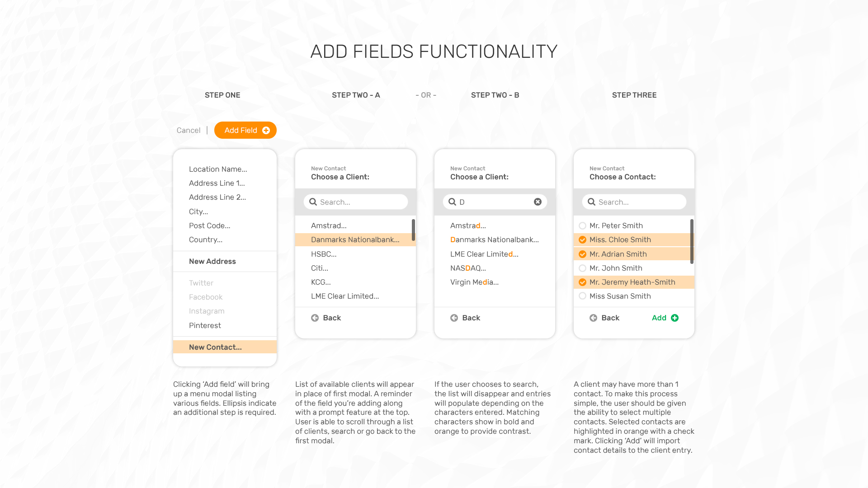Click the magnifier icon in contact search field
The height and width of the screenshot is (488, 868).
pos(591,202)
